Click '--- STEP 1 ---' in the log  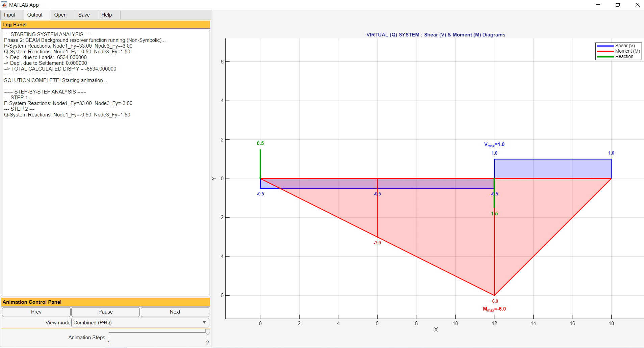(x=19, y=98)
